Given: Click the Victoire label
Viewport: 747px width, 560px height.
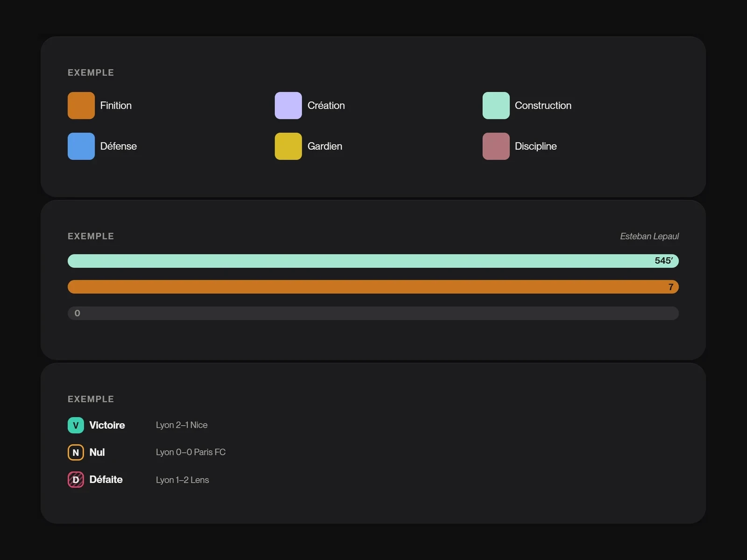Looking at the screenshot, I should coord(107,425).
